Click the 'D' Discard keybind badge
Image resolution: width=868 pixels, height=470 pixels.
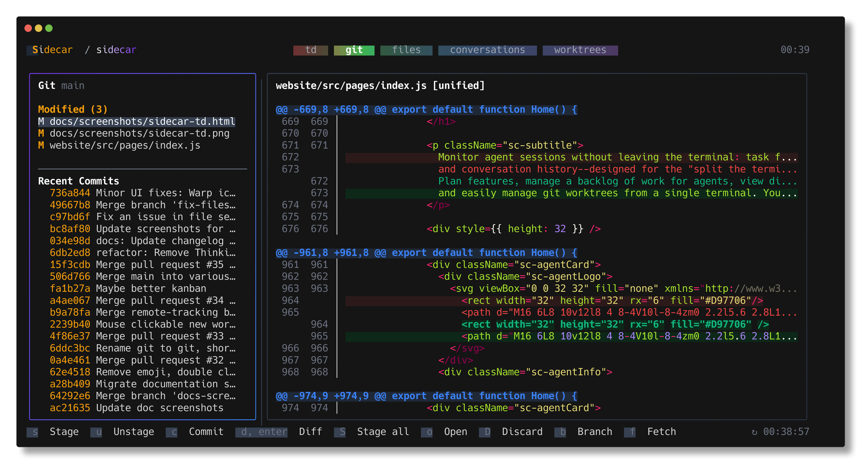(485, 432)
